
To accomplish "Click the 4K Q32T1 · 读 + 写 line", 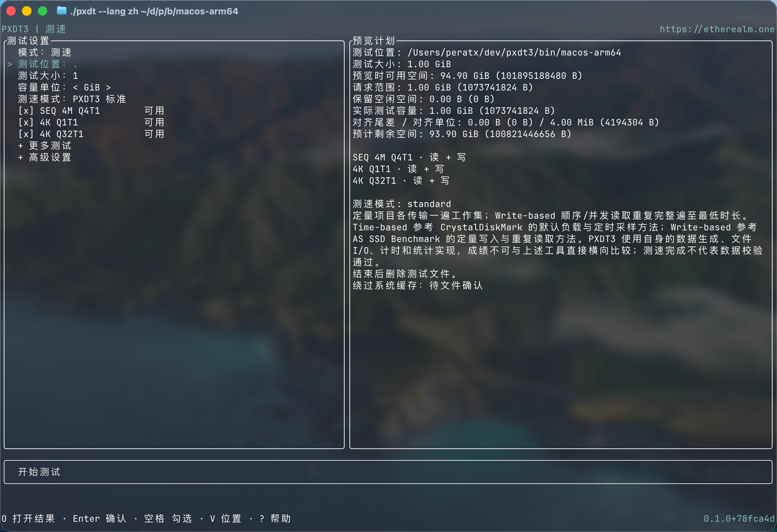I will click(x=401, y=181).
